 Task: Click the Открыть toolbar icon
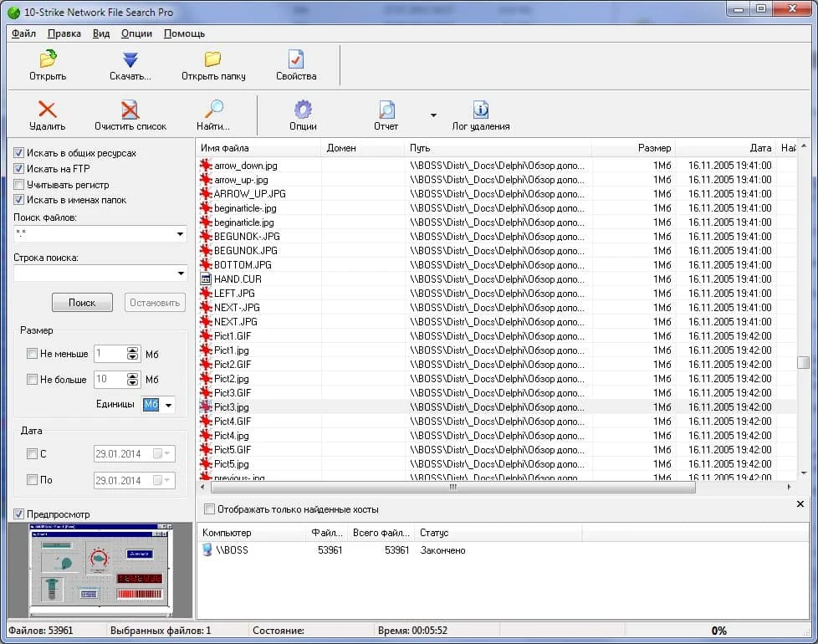point(48,59)
